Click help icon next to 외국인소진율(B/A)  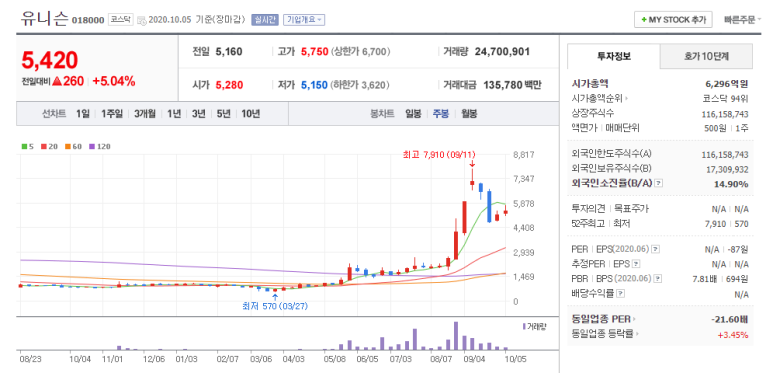coord(659,183)
